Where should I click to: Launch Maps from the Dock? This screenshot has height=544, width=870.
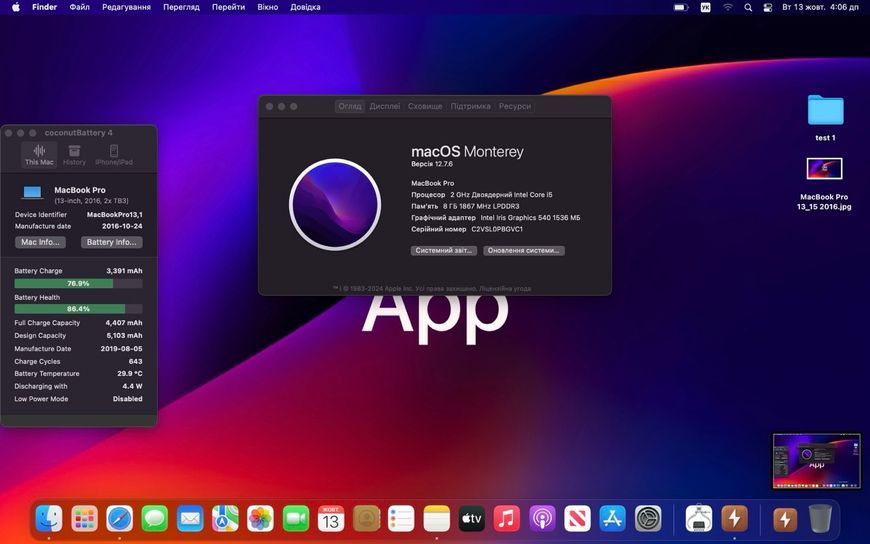(225, 519)
